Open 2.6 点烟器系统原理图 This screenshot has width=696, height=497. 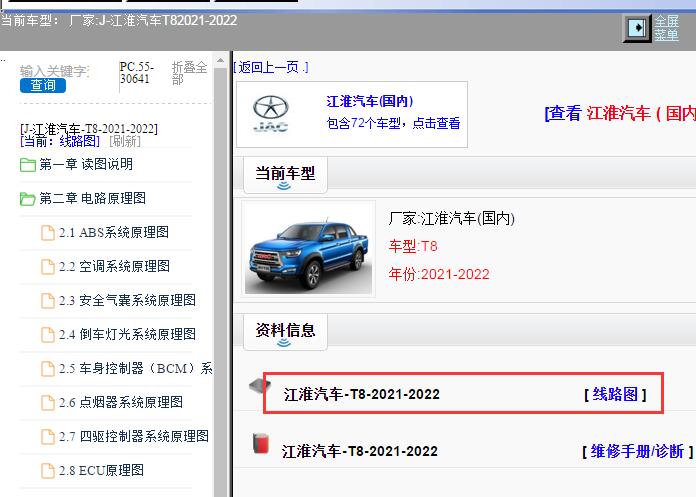pos(121,402)
